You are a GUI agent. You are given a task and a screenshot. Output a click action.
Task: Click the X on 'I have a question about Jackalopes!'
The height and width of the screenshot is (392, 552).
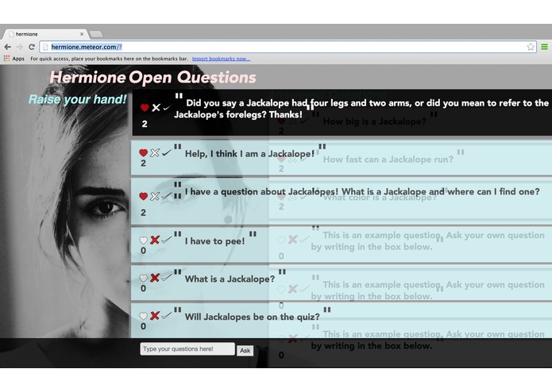click(155, 196)
